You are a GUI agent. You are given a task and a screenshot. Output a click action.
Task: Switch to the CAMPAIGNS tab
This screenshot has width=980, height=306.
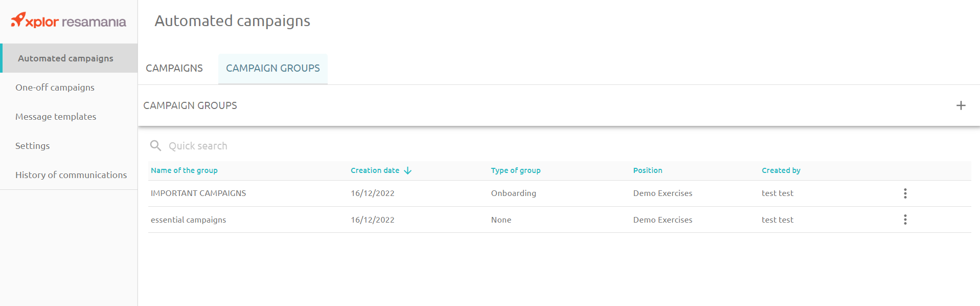(x=174, y=69)
